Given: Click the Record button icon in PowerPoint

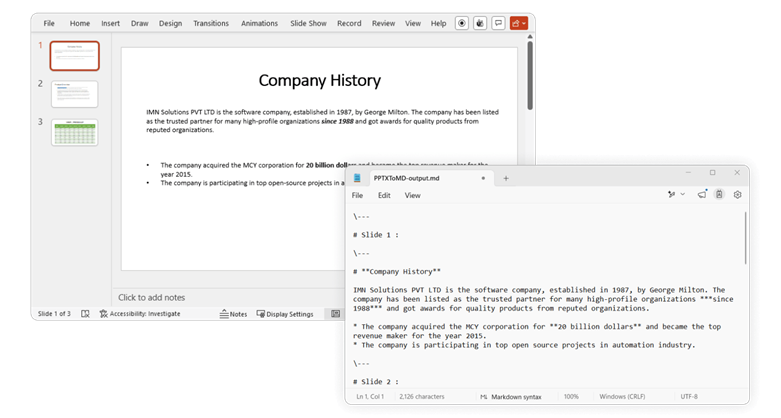Looking at the screenshot, I should [462, 23].
